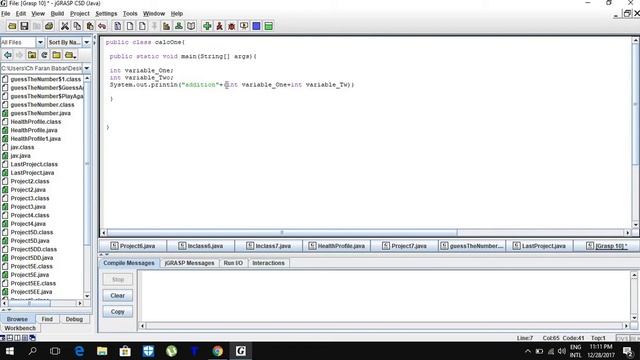Open the Microsoft Store taskbar icon
Viewport: 640px width, 360px height.
point(125,351)
